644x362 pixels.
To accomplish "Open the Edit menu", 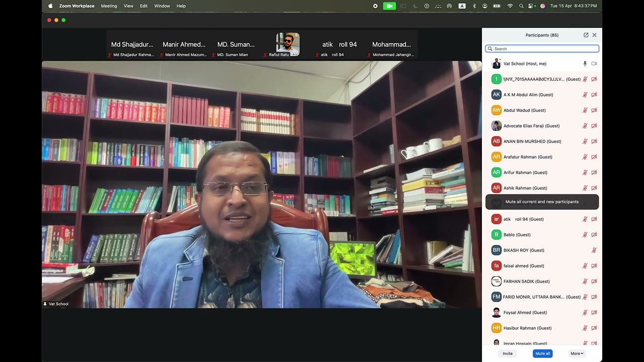I will [144, 6].
